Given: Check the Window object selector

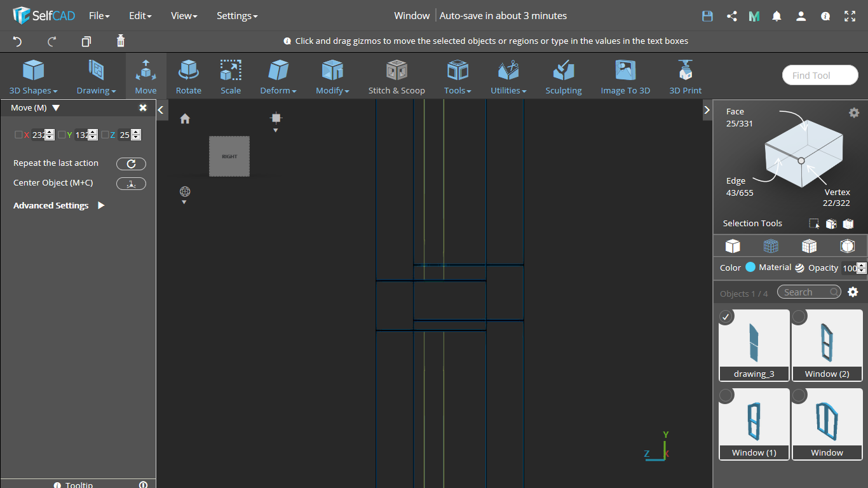Looking at the screenshot, I should [799, 396].
